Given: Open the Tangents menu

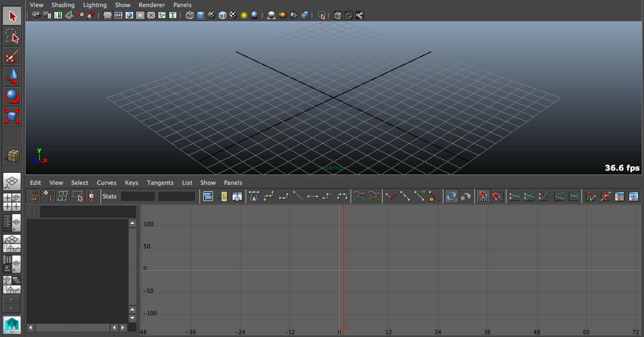Looking at the screenshot, I should 160,183.
